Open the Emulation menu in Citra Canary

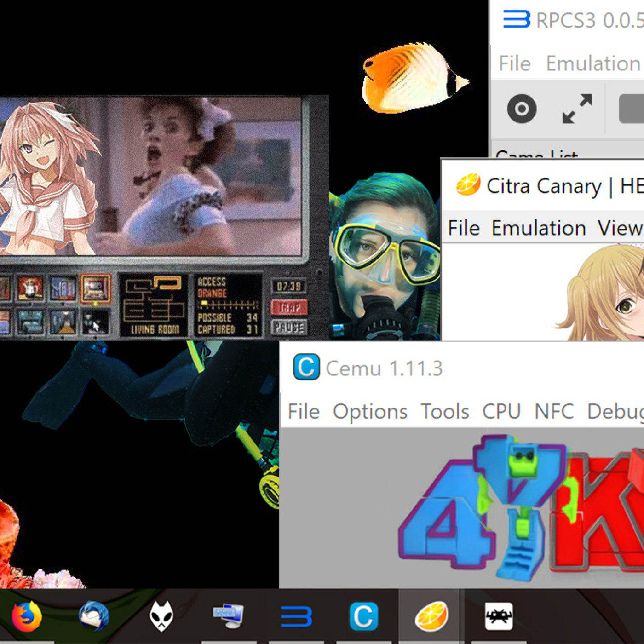[539, 228]
